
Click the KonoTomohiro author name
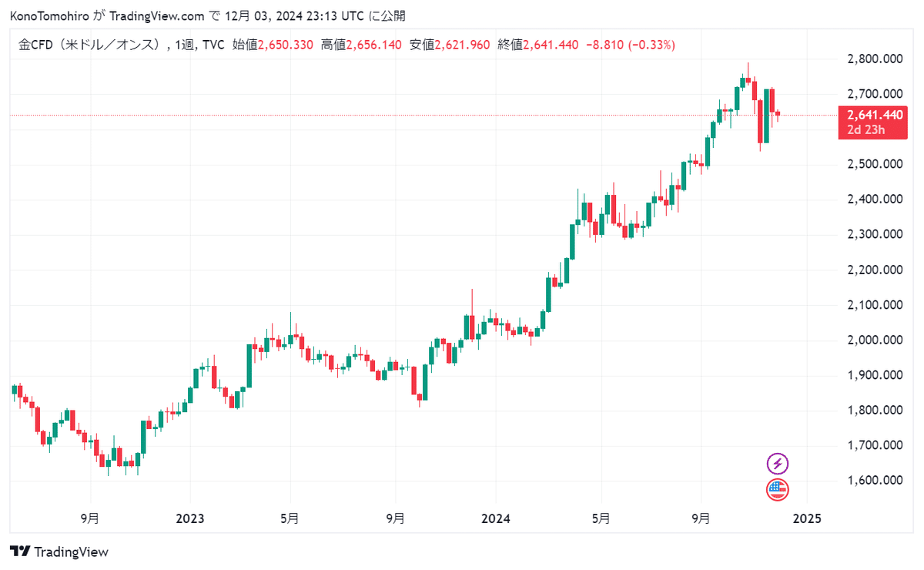pos(49,15)
